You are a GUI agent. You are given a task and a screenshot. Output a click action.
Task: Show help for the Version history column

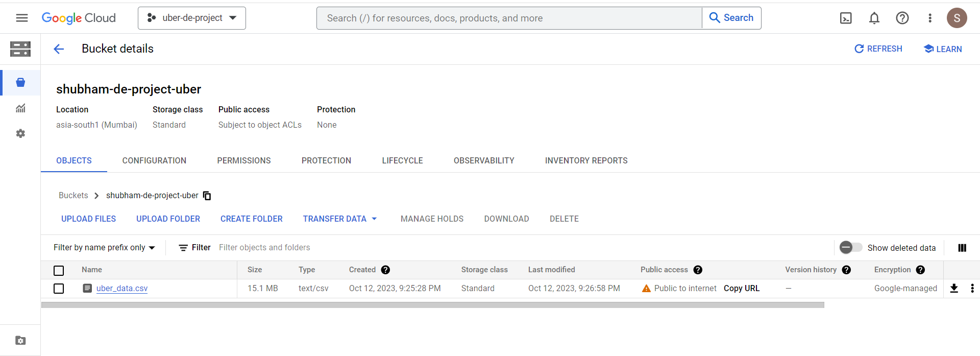pyautogui.click(x=846, y=270)
